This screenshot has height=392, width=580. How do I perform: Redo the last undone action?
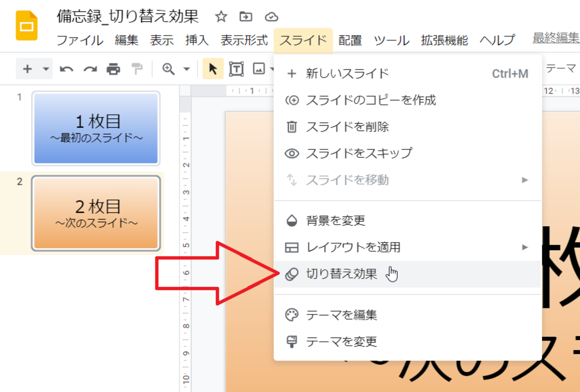90,69
